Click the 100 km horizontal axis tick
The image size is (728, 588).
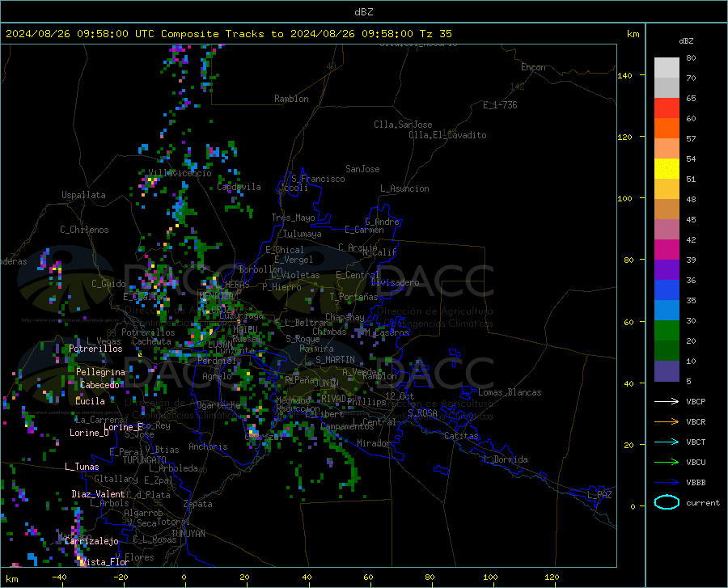490,577
